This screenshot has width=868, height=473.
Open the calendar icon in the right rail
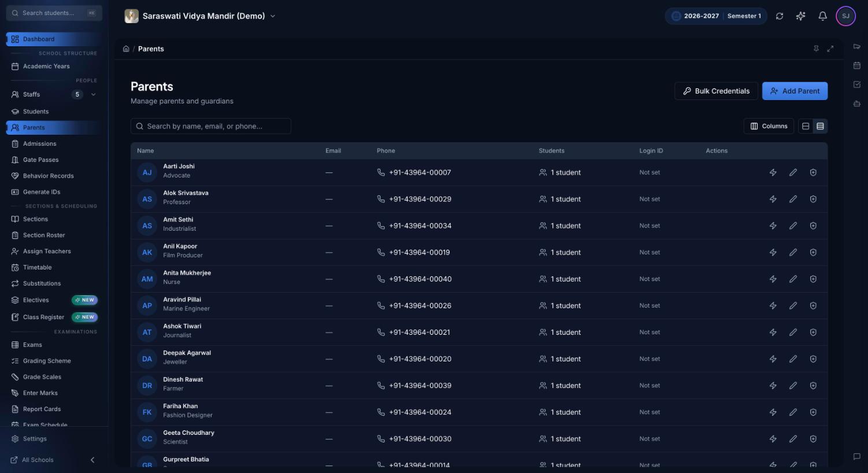(856, 65)
